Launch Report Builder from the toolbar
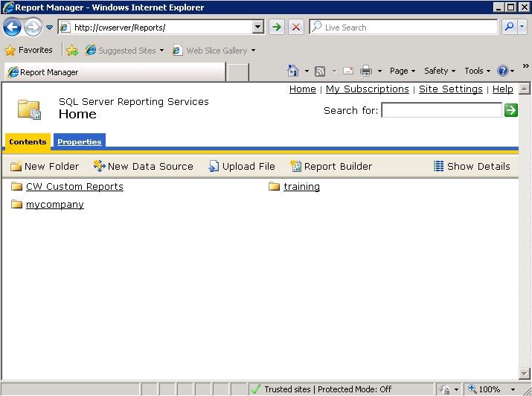 [331, 166]
